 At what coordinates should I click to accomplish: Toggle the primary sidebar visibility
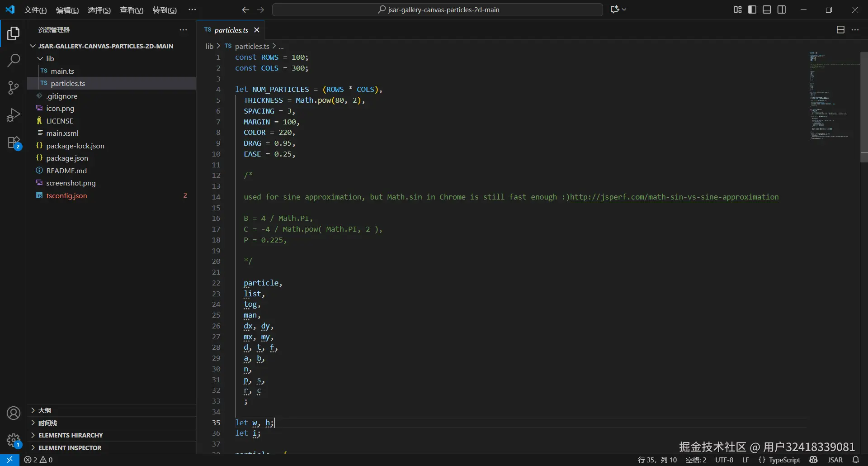coord(752,10)
